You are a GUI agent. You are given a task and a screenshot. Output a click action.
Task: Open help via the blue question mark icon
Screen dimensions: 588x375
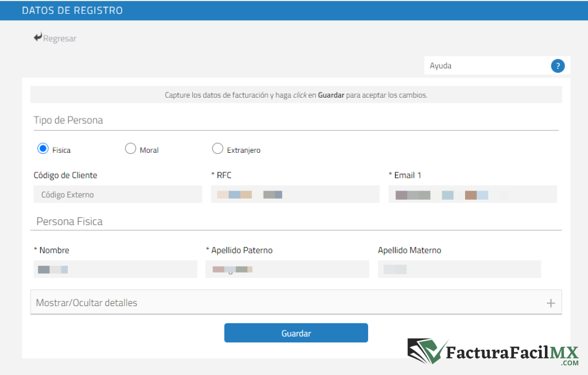click(x=557, y=66)
